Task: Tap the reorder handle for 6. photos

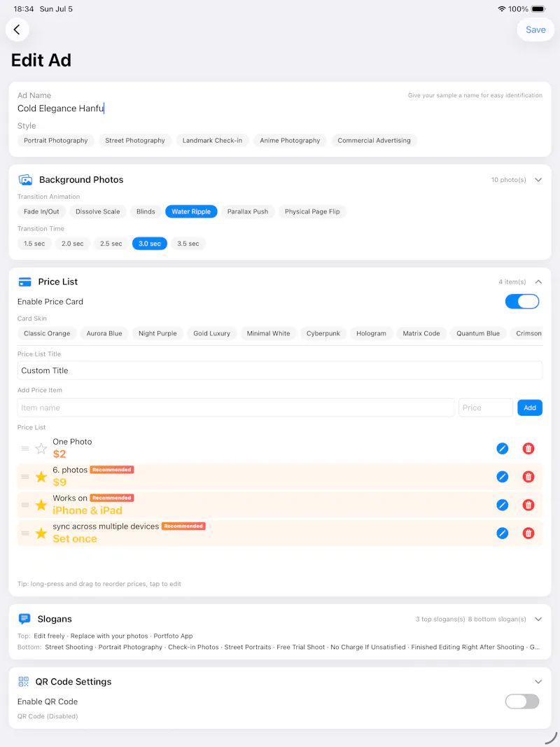Action: pyautogui.click(x=25, y=476)
